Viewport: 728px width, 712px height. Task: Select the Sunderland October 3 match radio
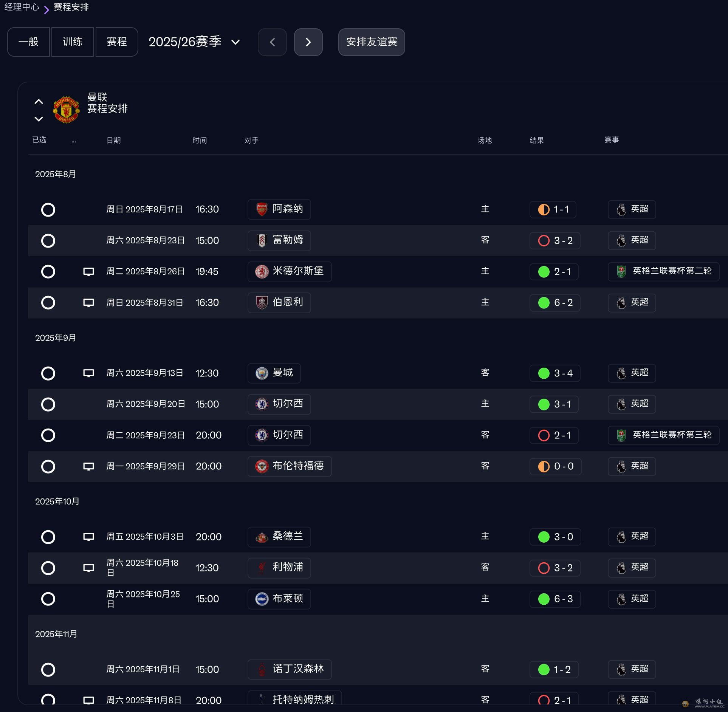point(48,537)
